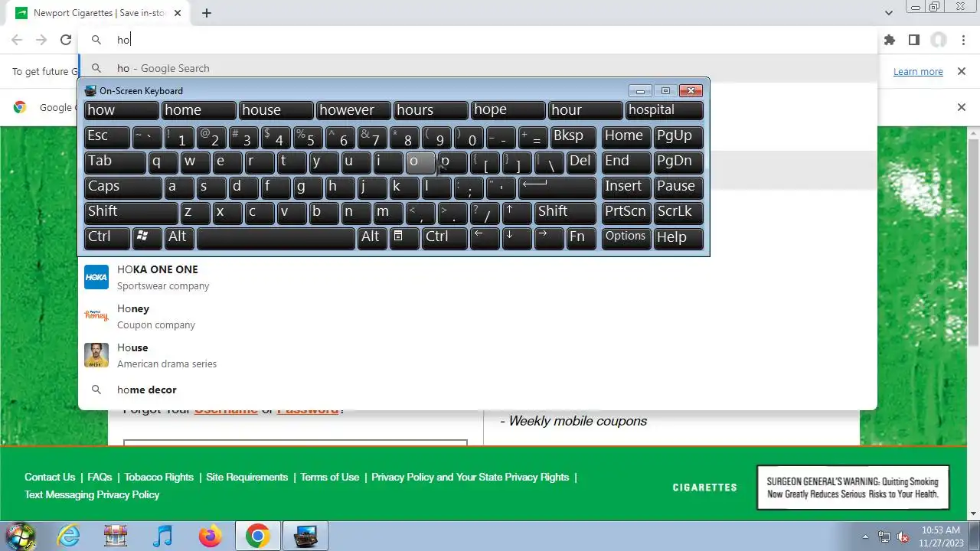
Task: Open Windows Start button
Action: [20, 536]
